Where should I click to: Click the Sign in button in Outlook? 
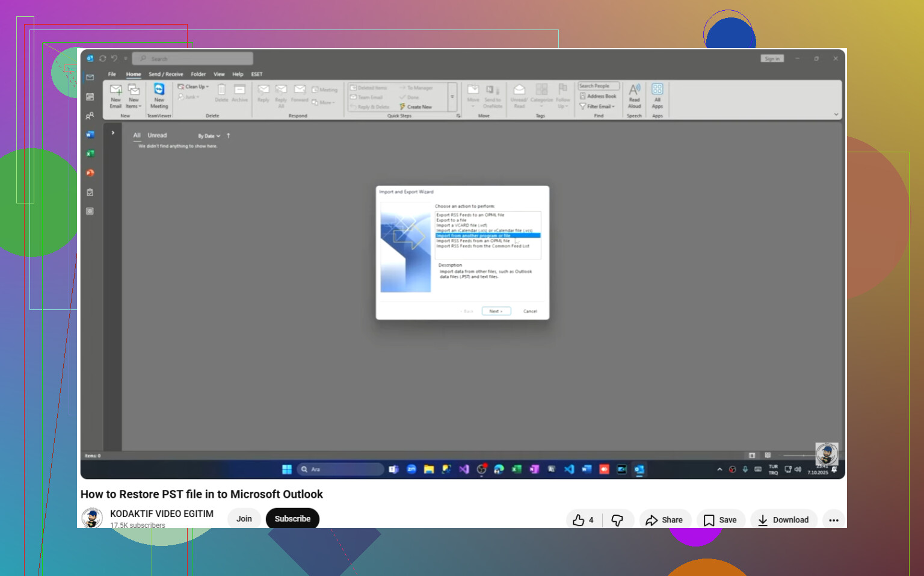pos(772,58)
